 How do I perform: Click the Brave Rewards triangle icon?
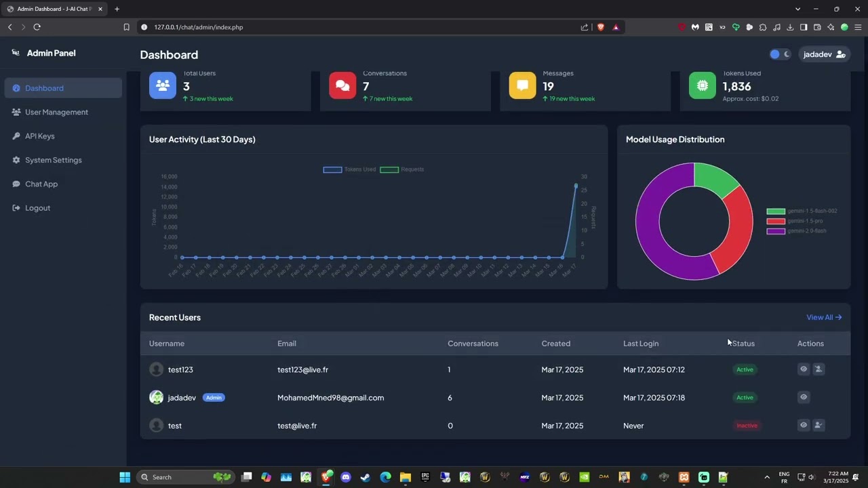[x=616, y=27]
